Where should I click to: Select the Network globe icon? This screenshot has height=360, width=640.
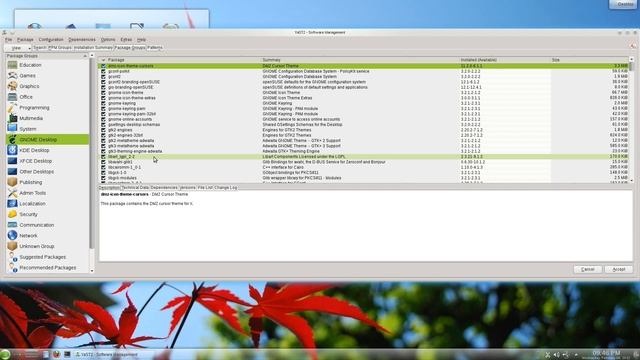tap(12, 236)
